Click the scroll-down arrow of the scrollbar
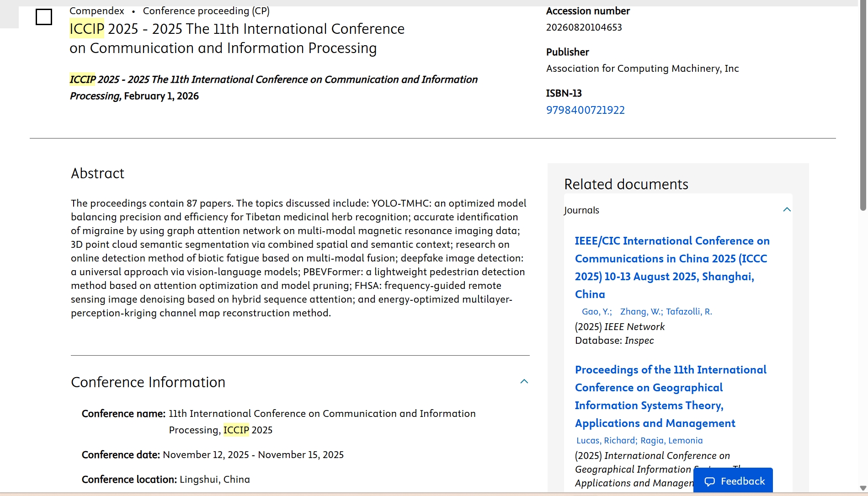This screenshot has width=868, height=496. [x=863, y=488]
